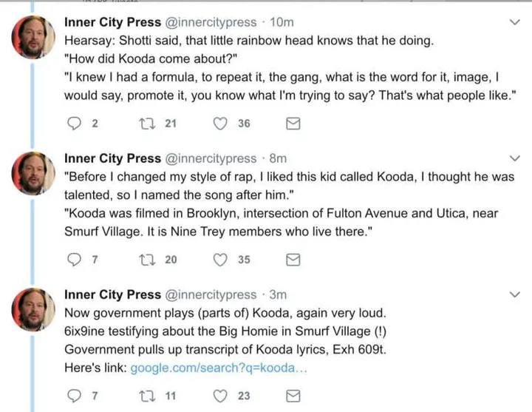Like the Fulton Avenue tweet
The height and width of the screenshot is (412, 532).
219,260
